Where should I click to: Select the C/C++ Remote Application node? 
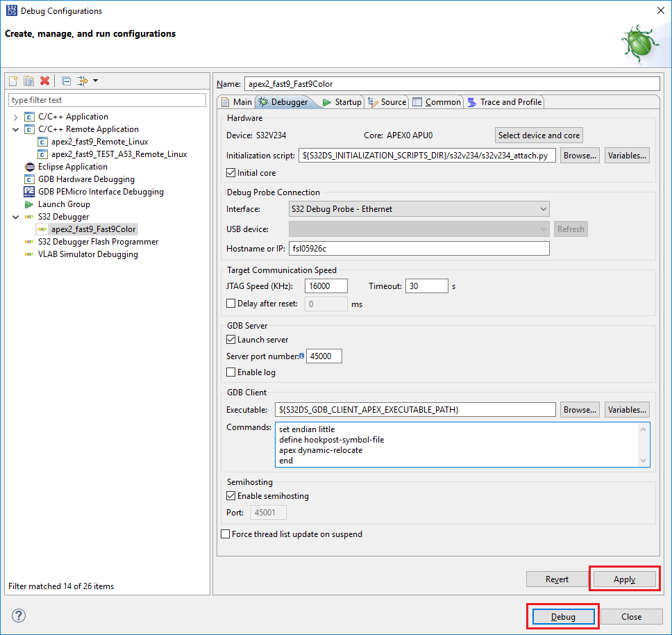pos(88,129)
